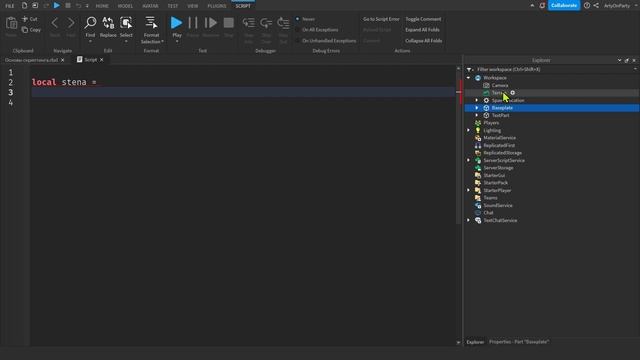The width and height of the screenshot is (640, 360).
Task: Click the Step Into debugger icon
Action: (249, 23)
